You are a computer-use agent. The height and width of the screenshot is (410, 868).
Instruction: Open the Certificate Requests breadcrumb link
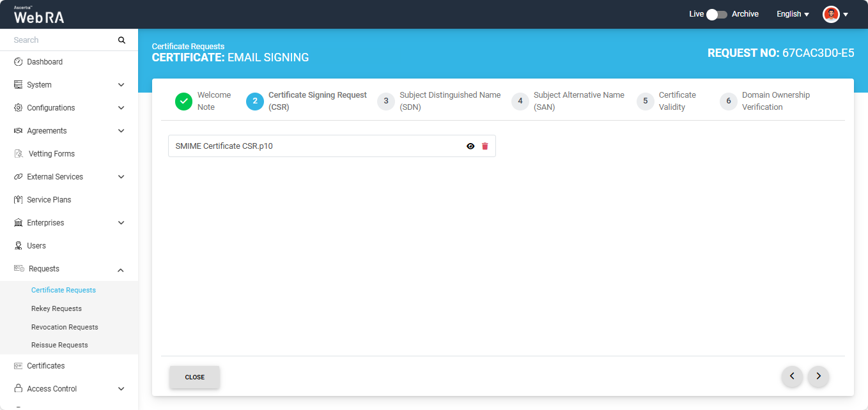point(188,47)
